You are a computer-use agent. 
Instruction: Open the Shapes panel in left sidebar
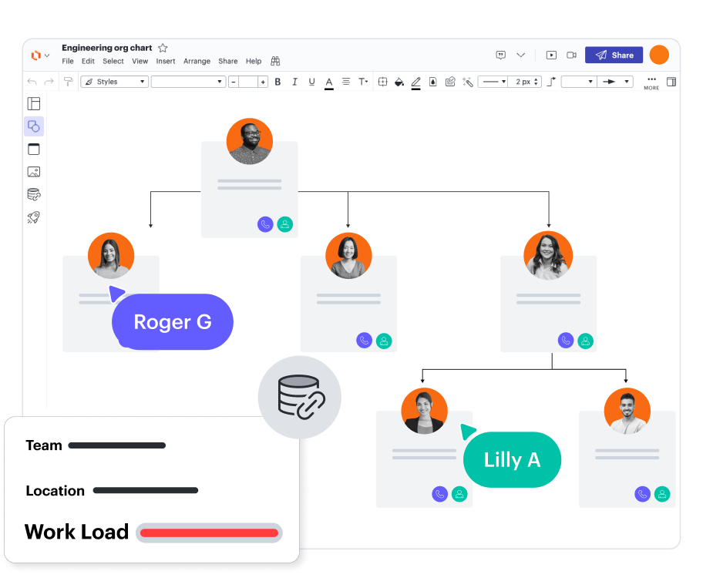coord(34,126)
